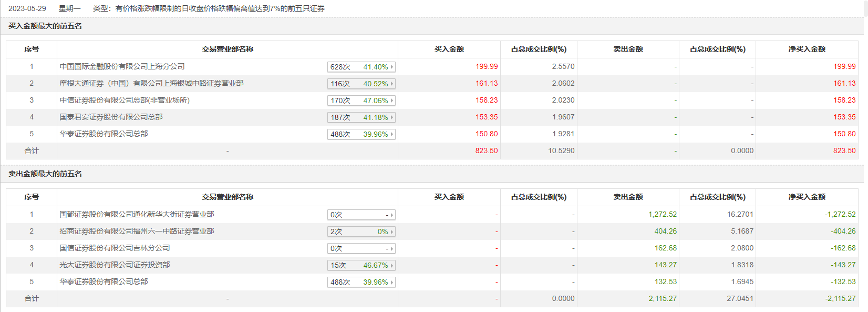Select the sell ratio 1.8318
868x312 pixels.
(x=742, y=265)
